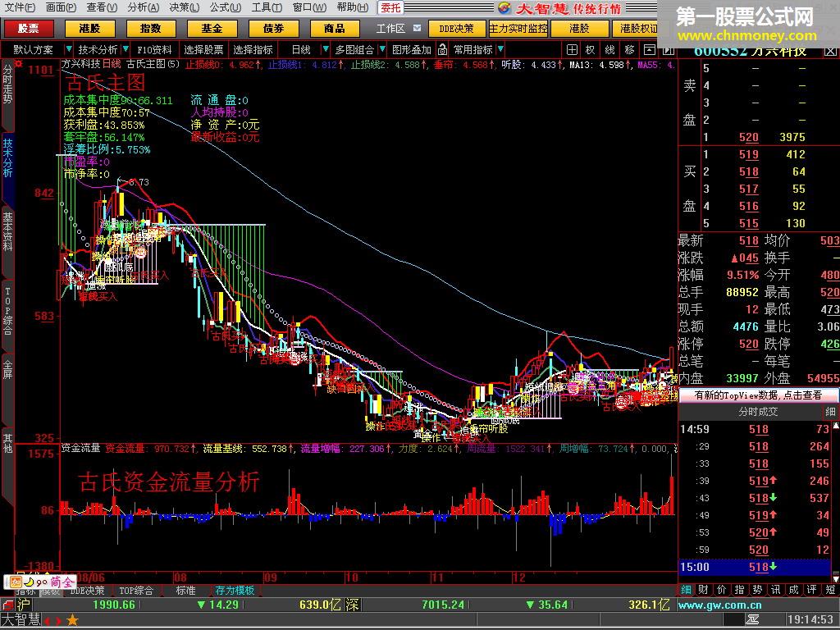
Task: Open the 财 finance tab
Action: (x=703, y=590)
